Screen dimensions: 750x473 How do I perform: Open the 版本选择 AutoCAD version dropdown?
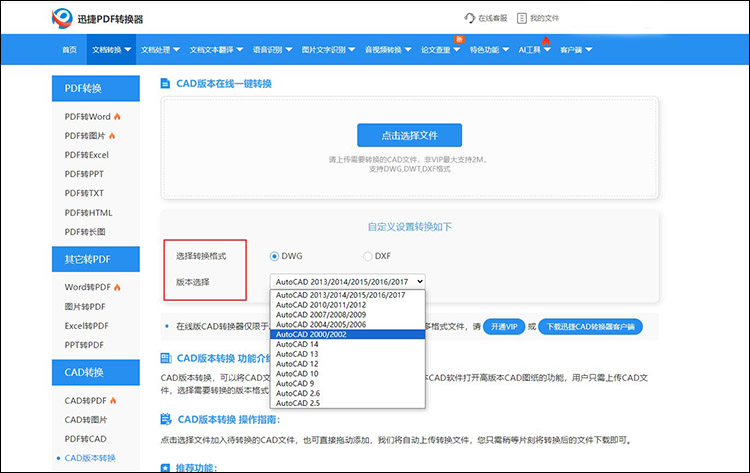[x=347, y=282]
